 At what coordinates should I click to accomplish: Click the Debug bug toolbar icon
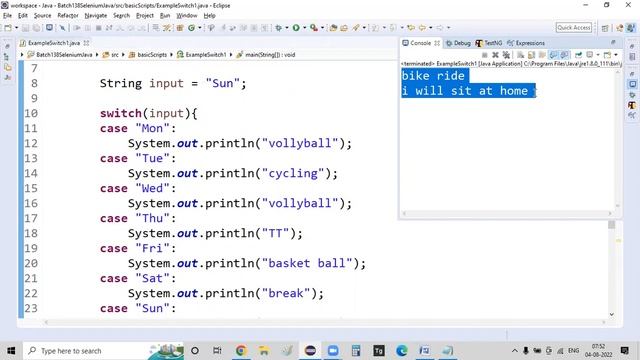pyautogui.click(x=278, y=28)
